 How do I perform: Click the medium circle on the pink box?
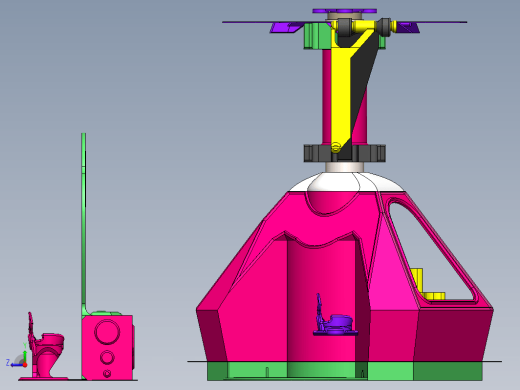pyautogui.click(x=107, y=357)
